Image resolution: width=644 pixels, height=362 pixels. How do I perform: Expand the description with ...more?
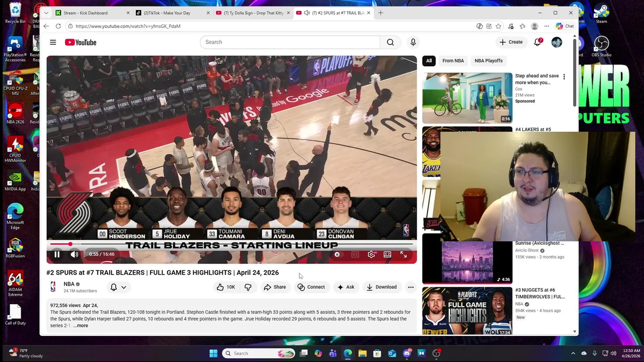tap(80, 325)
